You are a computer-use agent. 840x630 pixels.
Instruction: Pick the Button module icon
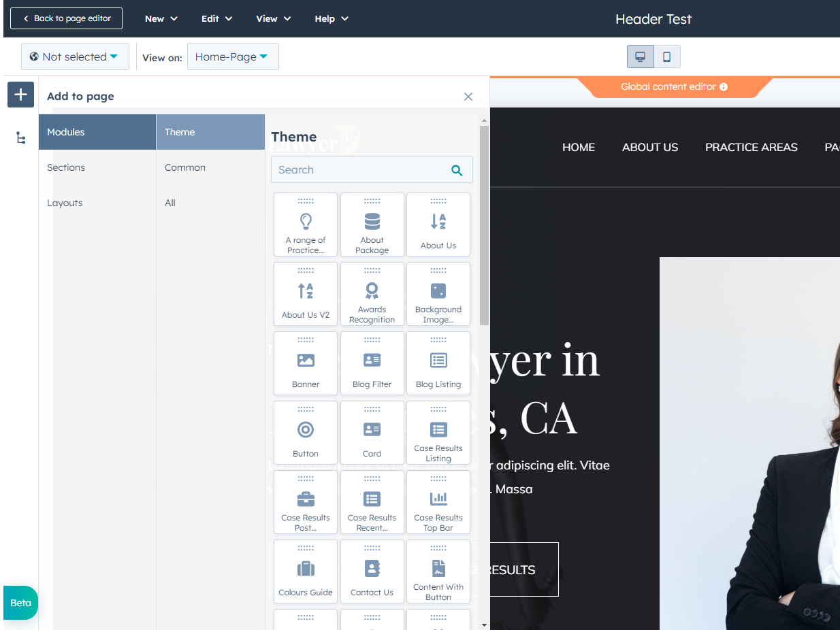[x=306, y=430]
